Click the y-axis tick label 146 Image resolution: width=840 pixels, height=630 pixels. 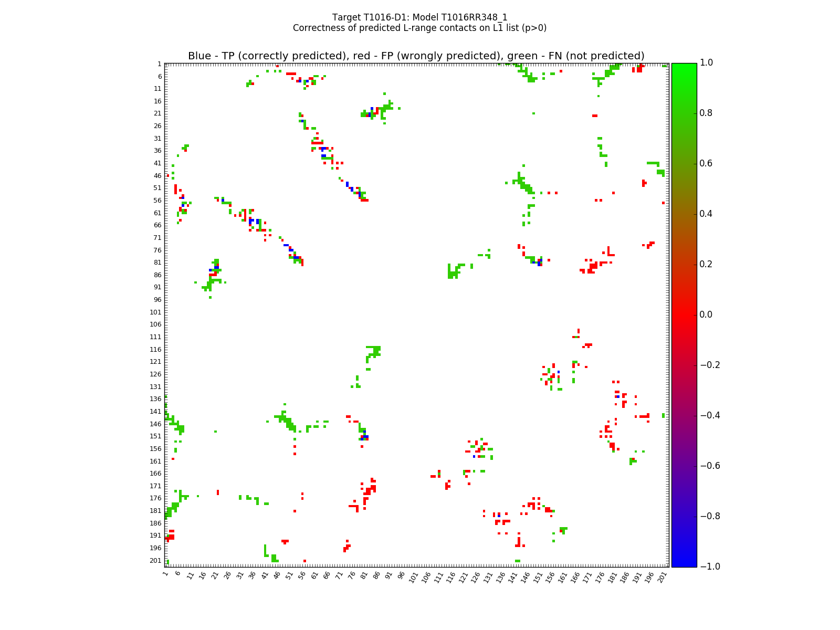(155, 424)
